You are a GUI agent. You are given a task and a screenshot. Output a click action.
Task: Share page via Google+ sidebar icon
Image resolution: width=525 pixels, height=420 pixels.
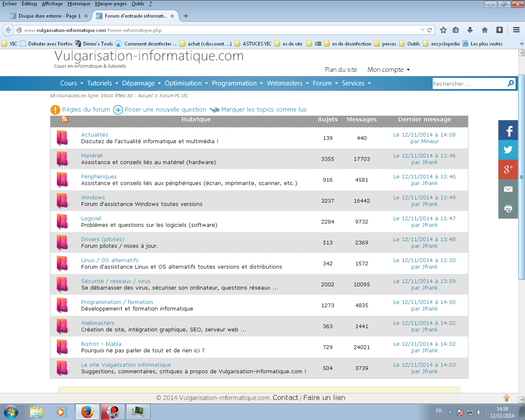pos(508,169)
